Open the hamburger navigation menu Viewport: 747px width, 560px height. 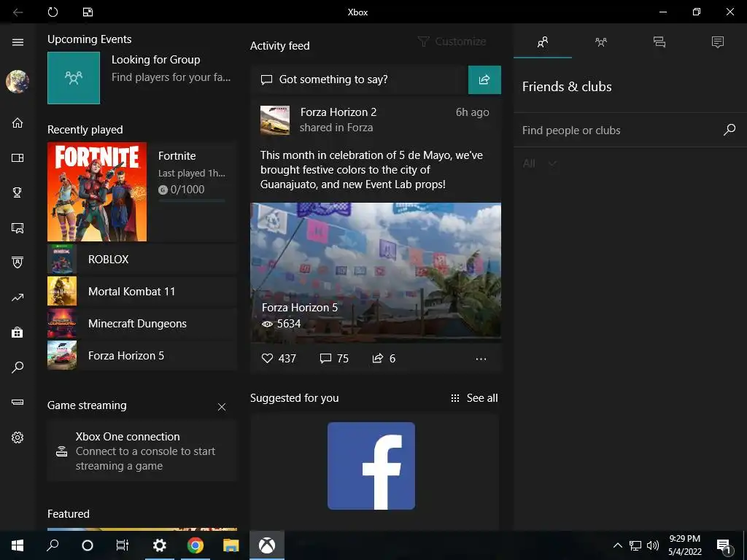tap(18, 42)
